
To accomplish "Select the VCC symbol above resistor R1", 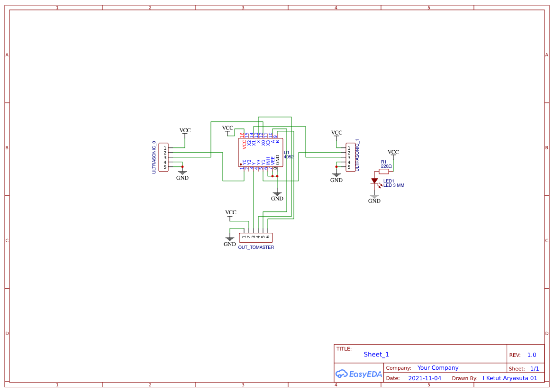I will pos(392,154).
